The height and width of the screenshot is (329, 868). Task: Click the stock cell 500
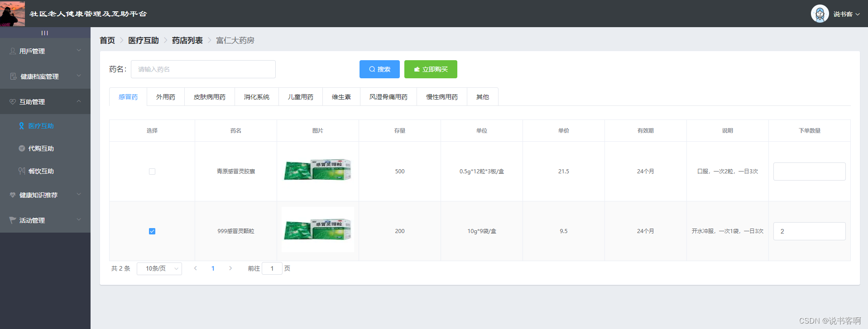pos(400,172)
